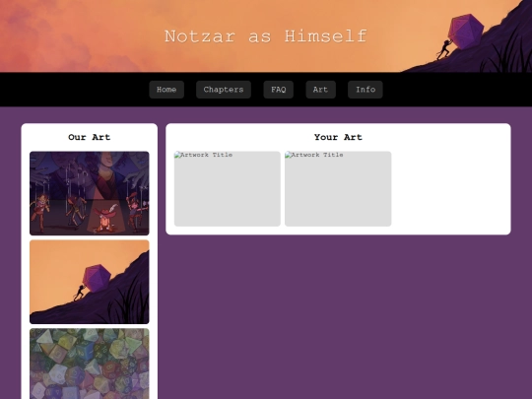Click the first Artwork Title placeholder in Your Art
The width and height of the screenshot is (532, 399).
tap(228, 188)
